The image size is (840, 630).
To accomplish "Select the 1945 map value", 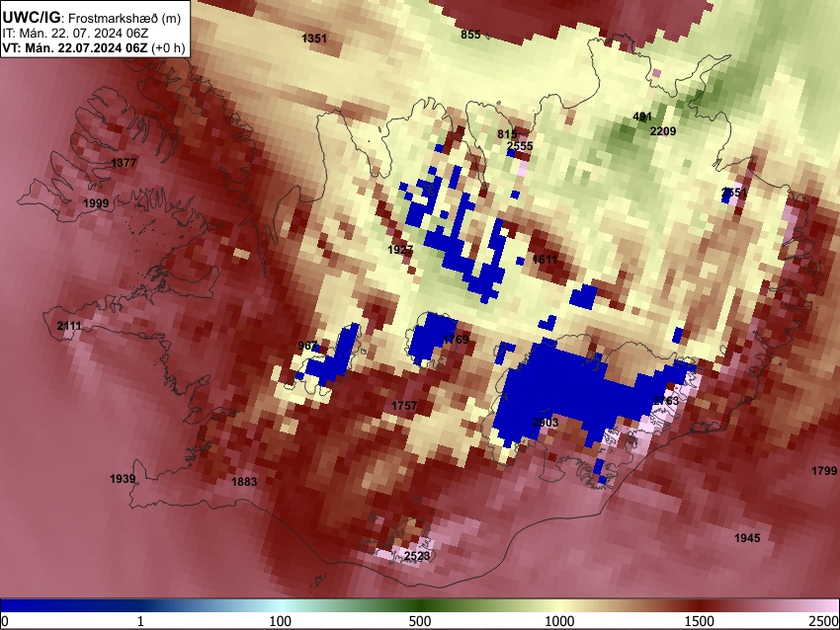I will coord(747,538).
